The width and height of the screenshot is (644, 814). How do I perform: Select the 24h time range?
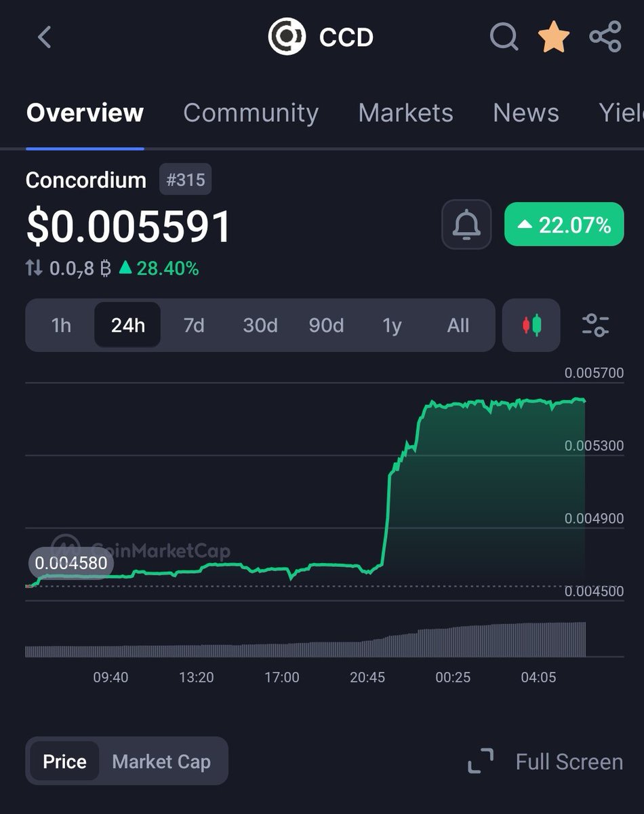click(127, 326)
